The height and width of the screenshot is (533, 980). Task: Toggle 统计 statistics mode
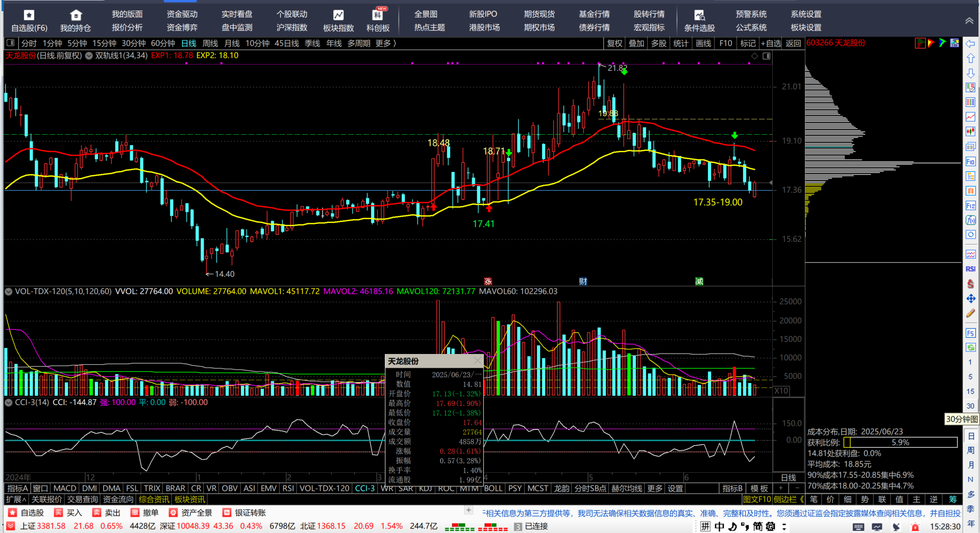tap(681, 43)
